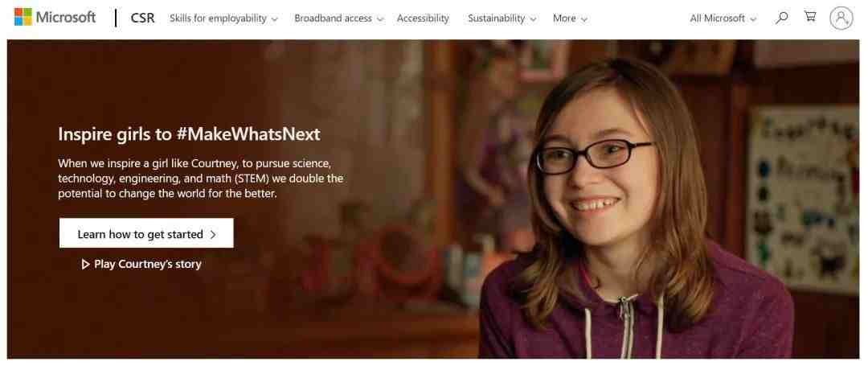Click the play triangle beside Courtney's story
Image resolution: width=868 pixels, height=370 pixels.
tap(85, 265)
